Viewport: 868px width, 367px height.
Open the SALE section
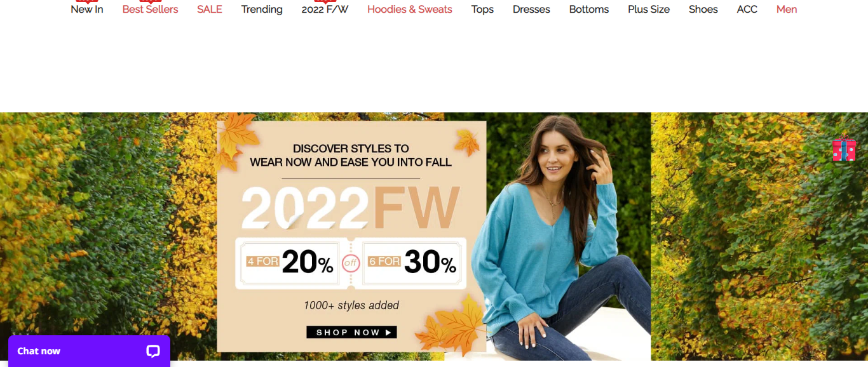click(210, 10)
